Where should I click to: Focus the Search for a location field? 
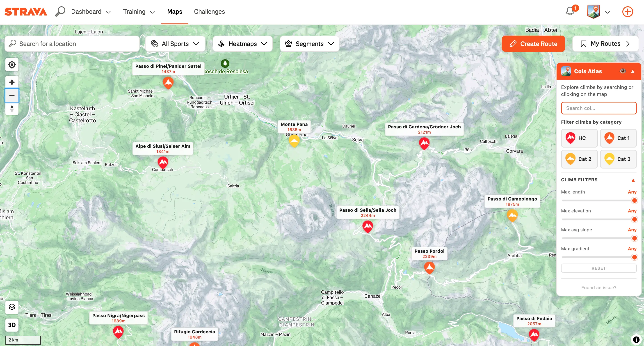click(x=72, y=44)
